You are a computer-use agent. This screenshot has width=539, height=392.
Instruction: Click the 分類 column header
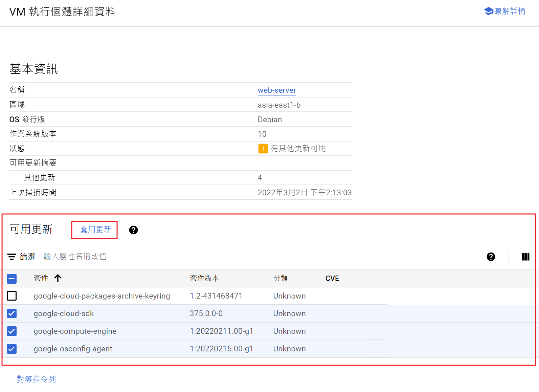[x=280, y=278]
